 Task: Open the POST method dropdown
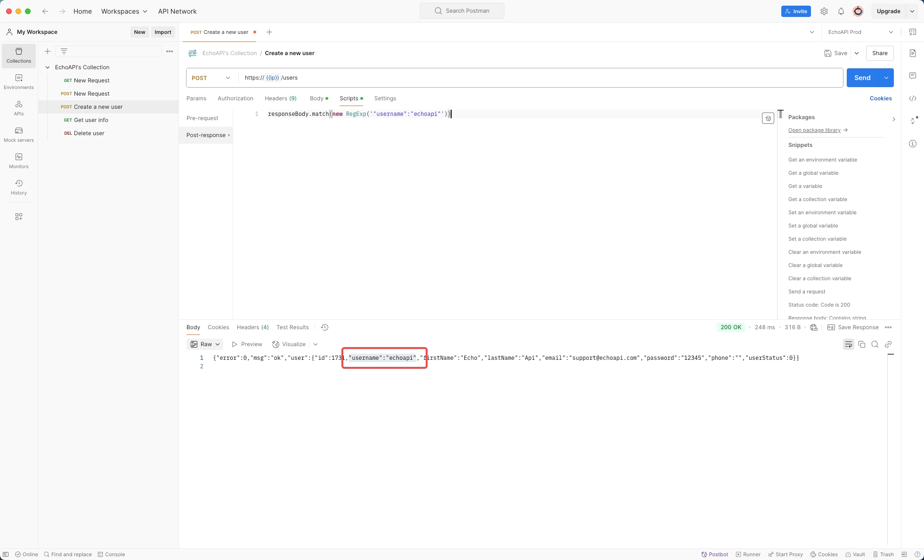(x=211, y=78)
